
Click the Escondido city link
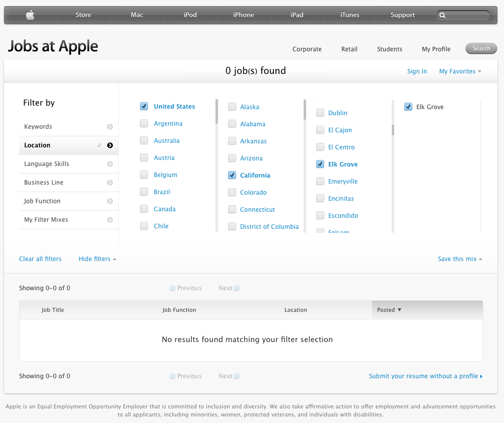pyautogui.click(x=343, y=215)
